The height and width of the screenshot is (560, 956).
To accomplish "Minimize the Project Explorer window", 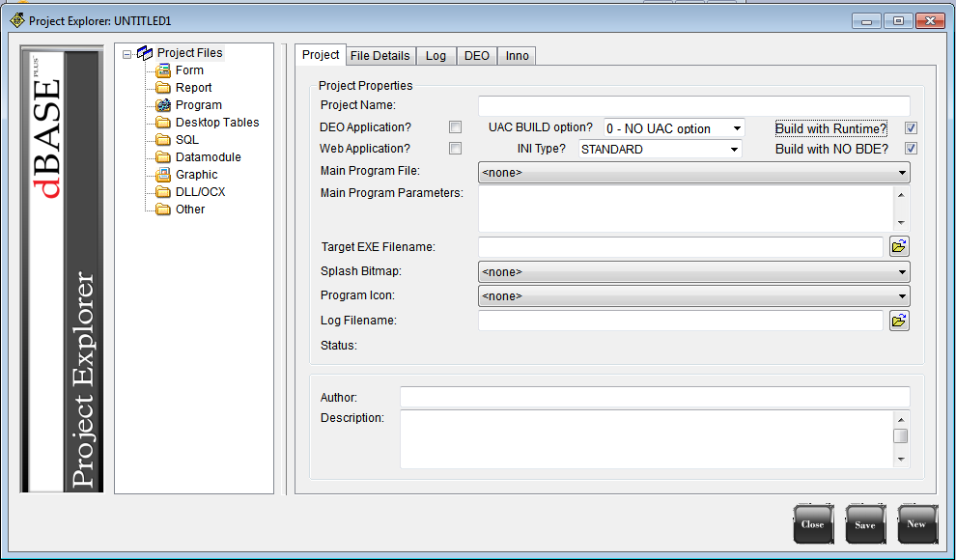I will coord(867,21).
